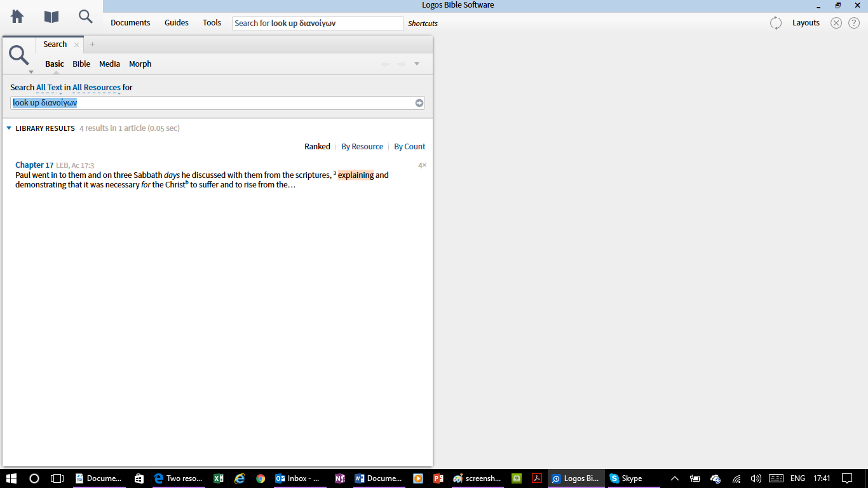Open Internet Explorer from the taskbar

[x=240, y=478]
